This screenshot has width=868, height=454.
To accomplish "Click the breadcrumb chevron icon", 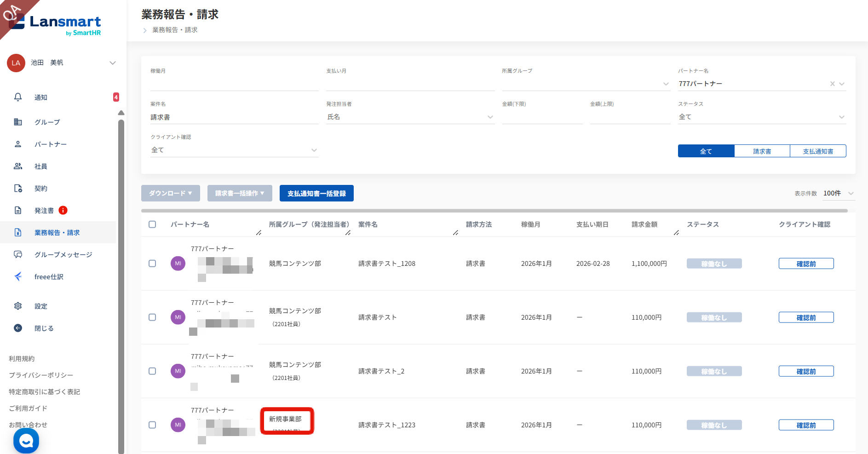I will [x=145, y=30].
